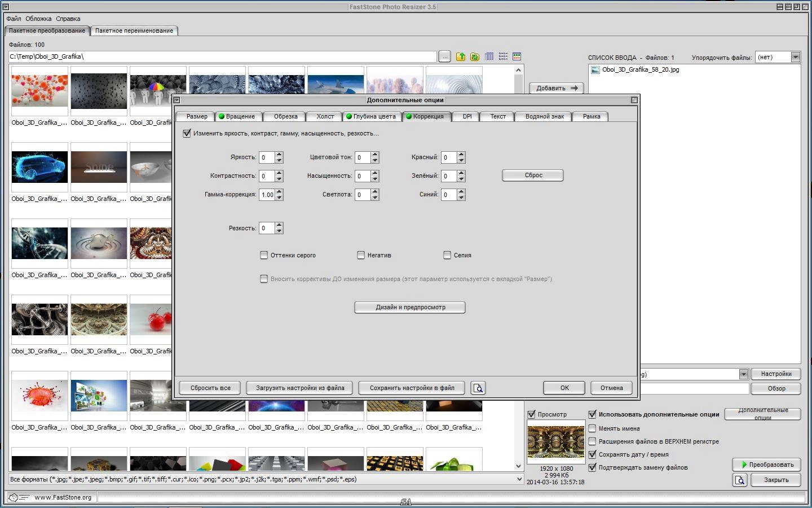The width and height of the screenshot is (812, 508).
Task: Click main window system menu icon
Action: click(5, 7)
